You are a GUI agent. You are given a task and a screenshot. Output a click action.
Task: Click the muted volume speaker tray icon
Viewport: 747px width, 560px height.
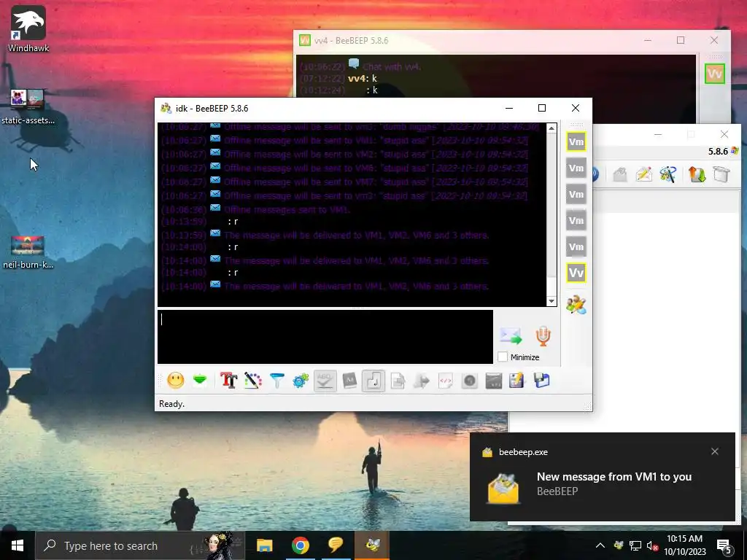[652, 546]
